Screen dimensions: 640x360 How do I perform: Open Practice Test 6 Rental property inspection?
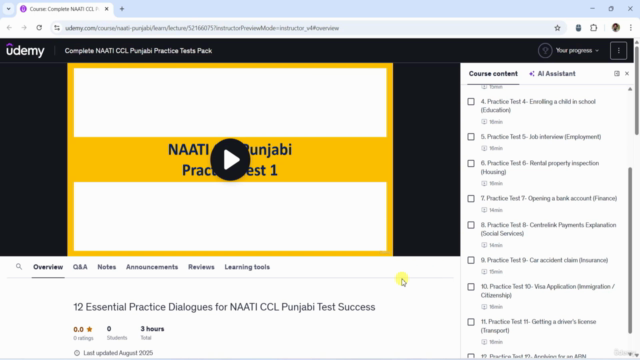tap(540, 167)
